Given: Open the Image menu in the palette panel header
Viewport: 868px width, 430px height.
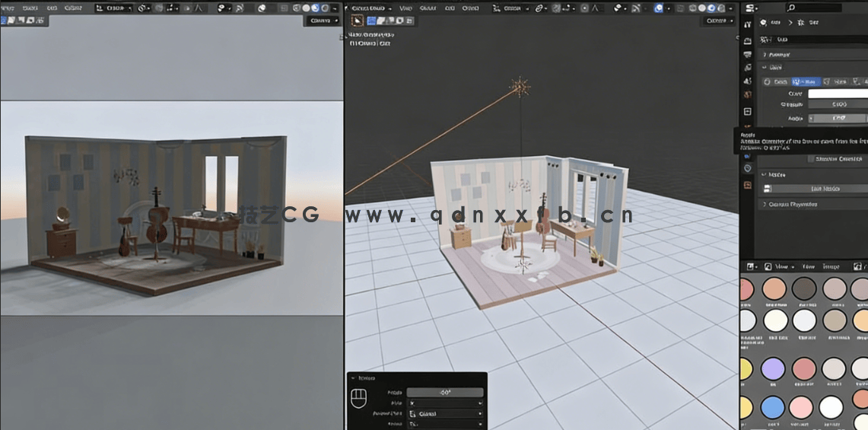Looking at the screenshot, I should point(831,266).
